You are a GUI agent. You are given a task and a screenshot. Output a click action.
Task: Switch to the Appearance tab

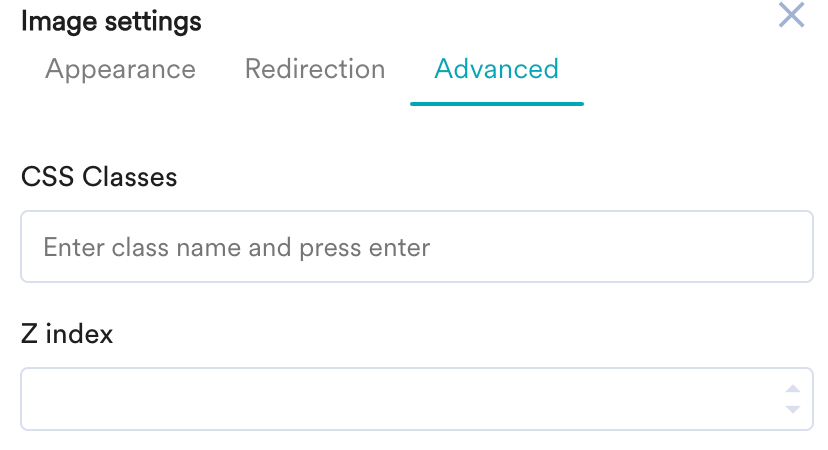pyautogui.click(x=120, y=69)
